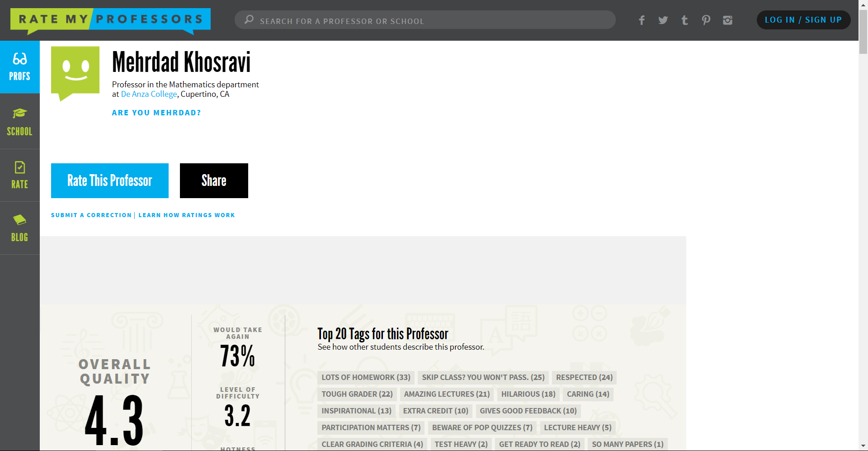Viewport: 868px width, 451px height.
Task: Open the Facebook social icon
Action: 642,20
